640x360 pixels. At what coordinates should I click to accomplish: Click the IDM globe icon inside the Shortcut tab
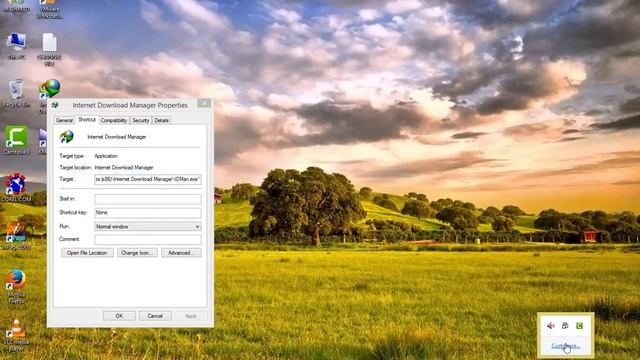(67, 137)
